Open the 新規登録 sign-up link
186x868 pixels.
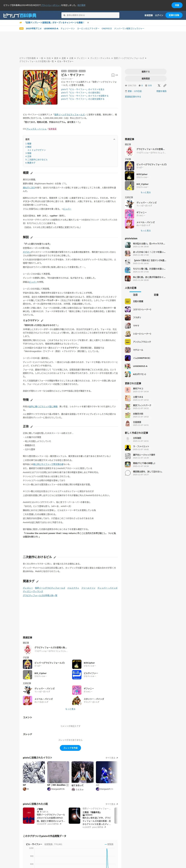pos(148,15)
